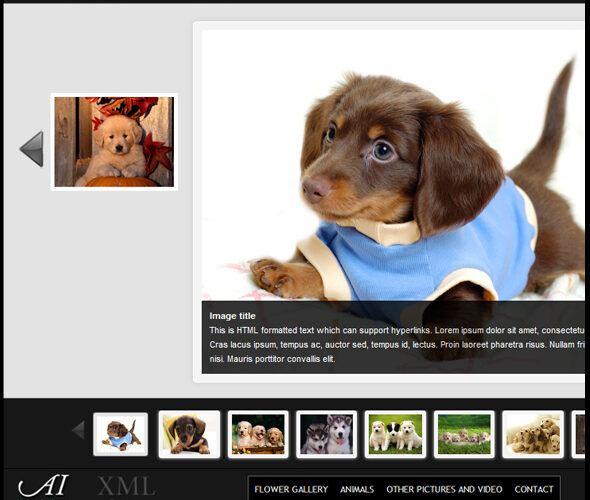Open the Flower Gallery menu item
The height and width of the screenshot is (500, 590).
[x=291, y=489]
